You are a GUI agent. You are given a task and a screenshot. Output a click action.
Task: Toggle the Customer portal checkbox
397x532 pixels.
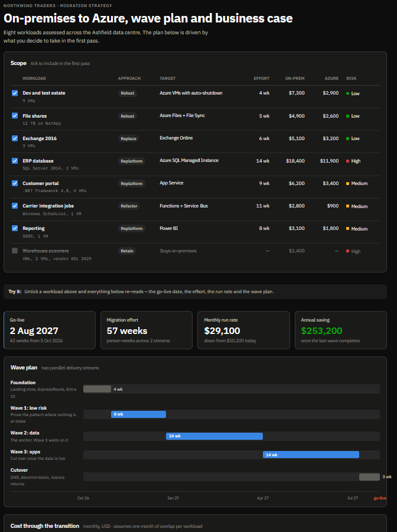[x=15, y=183]
